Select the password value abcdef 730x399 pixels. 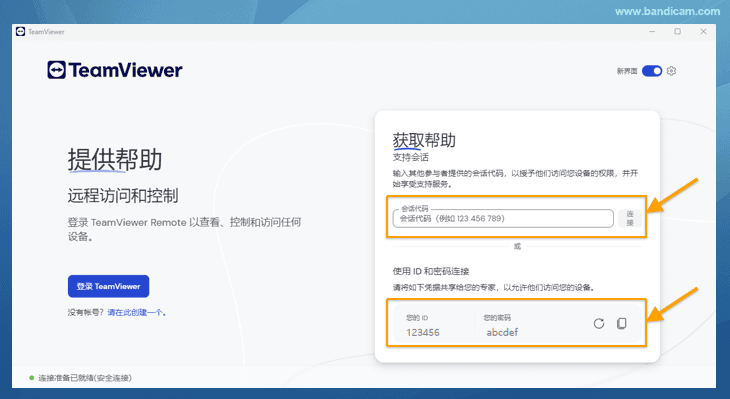pyautogui.click(x=502, y=332)
